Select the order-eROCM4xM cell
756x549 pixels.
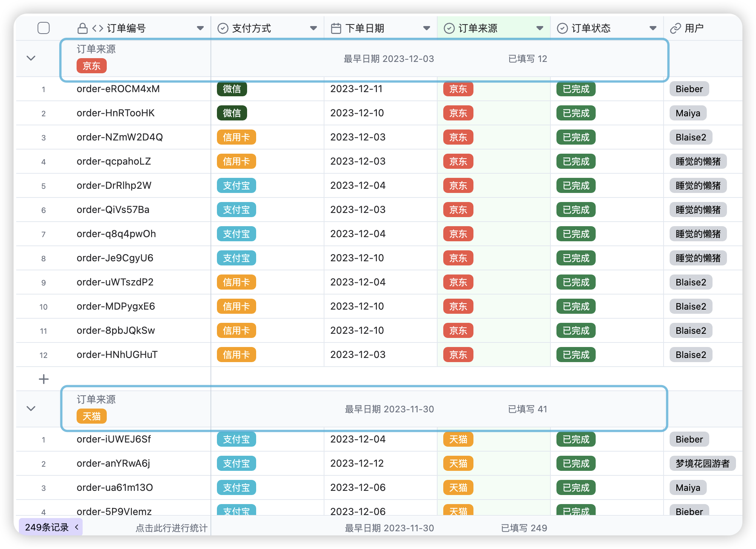pyautogui.click(x=118, y=89)
